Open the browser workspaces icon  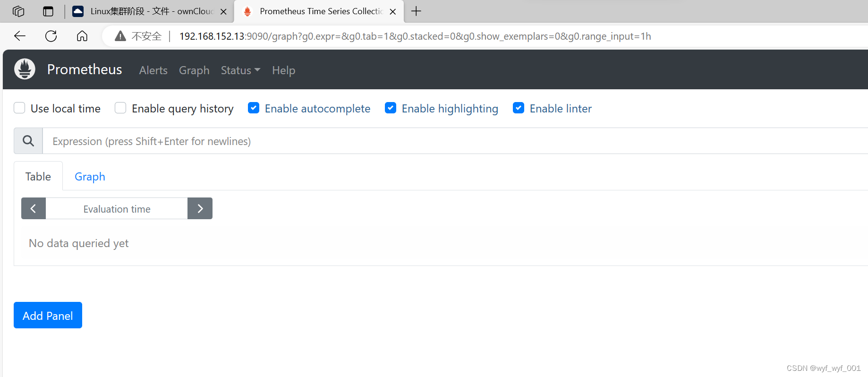pos(18,11)
